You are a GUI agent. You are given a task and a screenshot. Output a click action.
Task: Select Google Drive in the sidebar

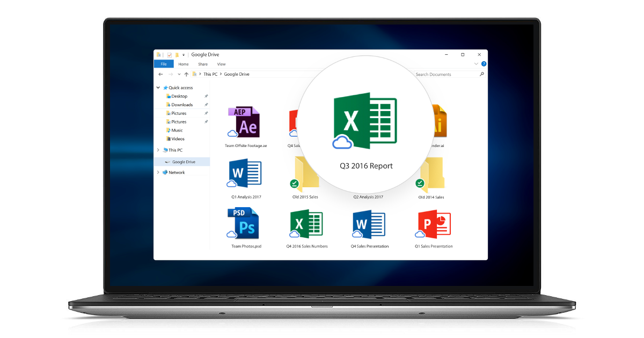click(181, 162)
